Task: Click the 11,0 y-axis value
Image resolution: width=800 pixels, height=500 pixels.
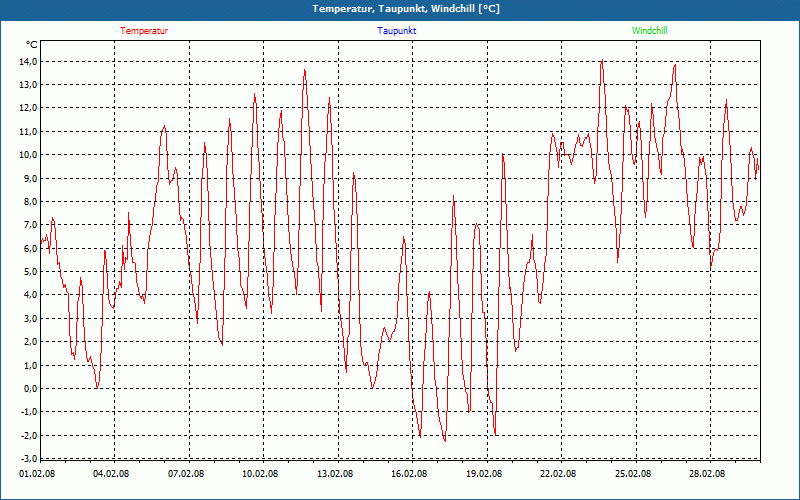Action: tap(28, 132)
